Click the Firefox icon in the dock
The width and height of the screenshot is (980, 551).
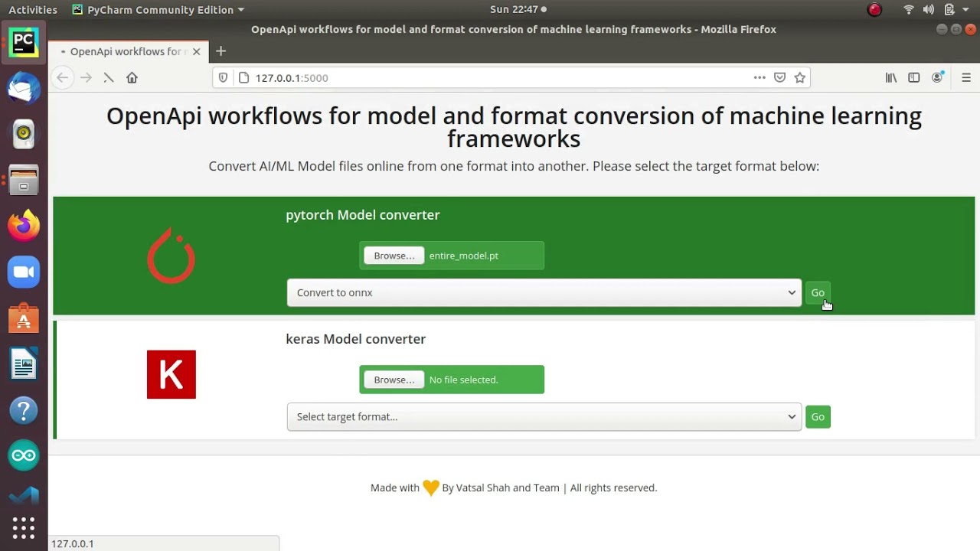[x=24, y=226]
